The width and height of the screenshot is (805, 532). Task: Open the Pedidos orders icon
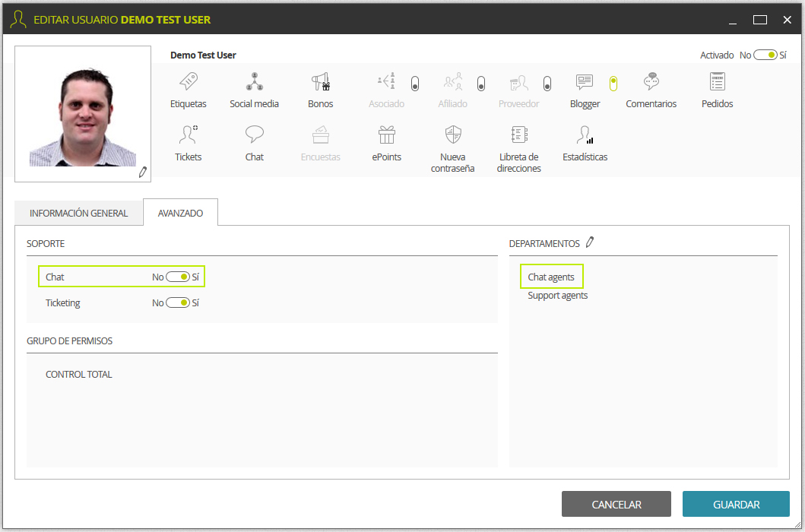tap(718, 81)
